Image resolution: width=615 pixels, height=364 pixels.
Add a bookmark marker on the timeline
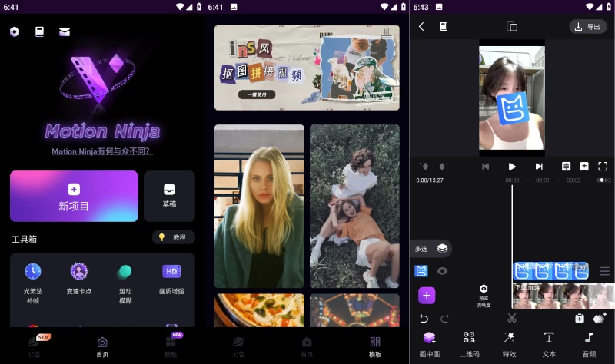pyautogui.click(x=584, y=167)
